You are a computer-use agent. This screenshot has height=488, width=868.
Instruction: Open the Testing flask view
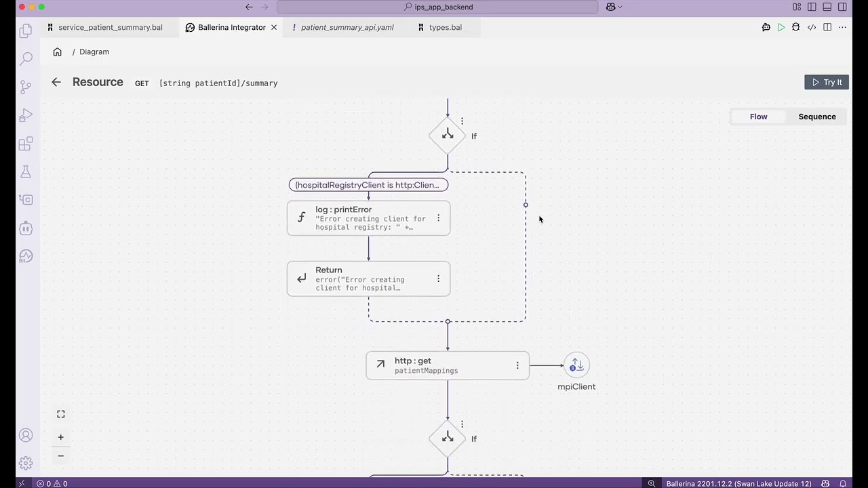tap(26, 171)
